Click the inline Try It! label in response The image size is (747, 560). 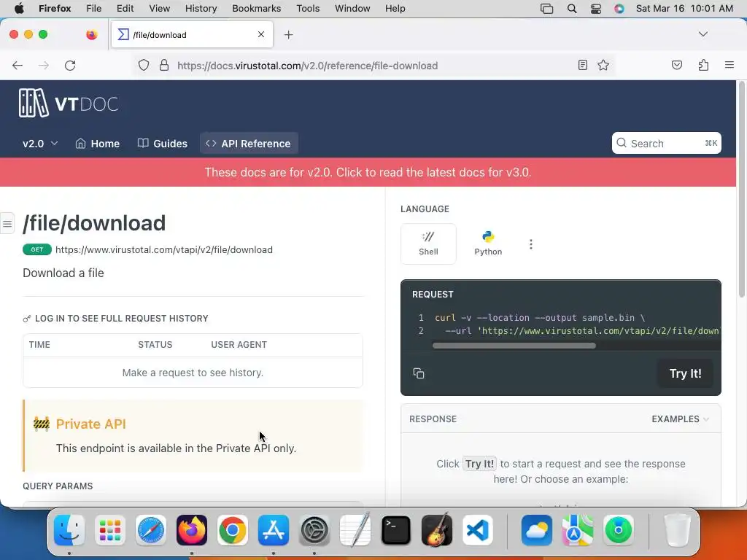coord(480,464)
